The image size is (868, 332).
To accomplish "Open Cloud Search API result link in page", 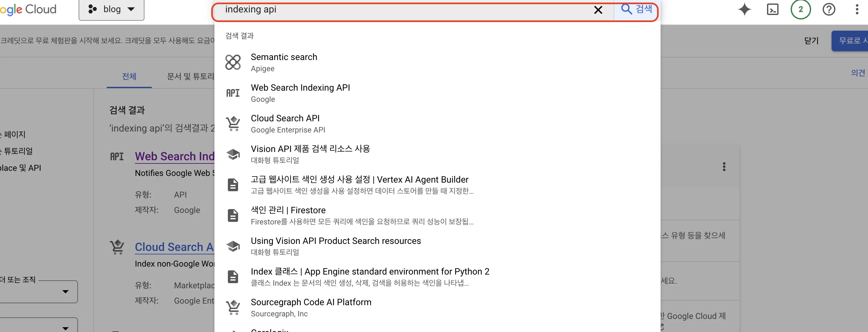I will (174, 247).
